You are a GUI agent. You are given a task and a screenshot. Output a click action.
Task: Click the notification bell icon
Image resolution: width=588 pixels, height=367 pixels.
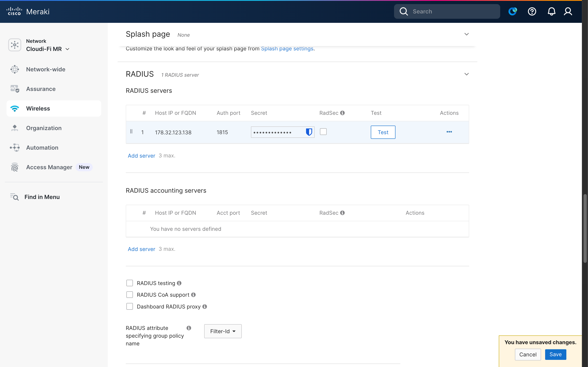click(551, 11)
